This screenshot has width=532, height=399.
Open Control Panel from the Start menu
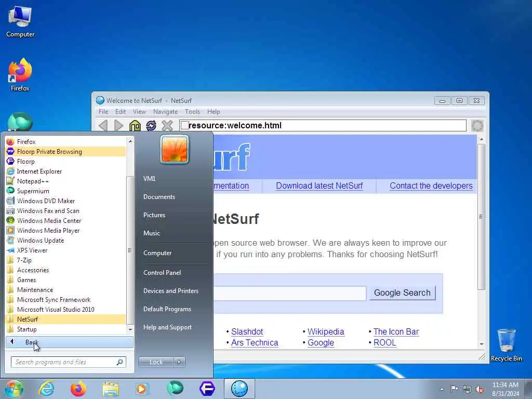coord(162,272)
